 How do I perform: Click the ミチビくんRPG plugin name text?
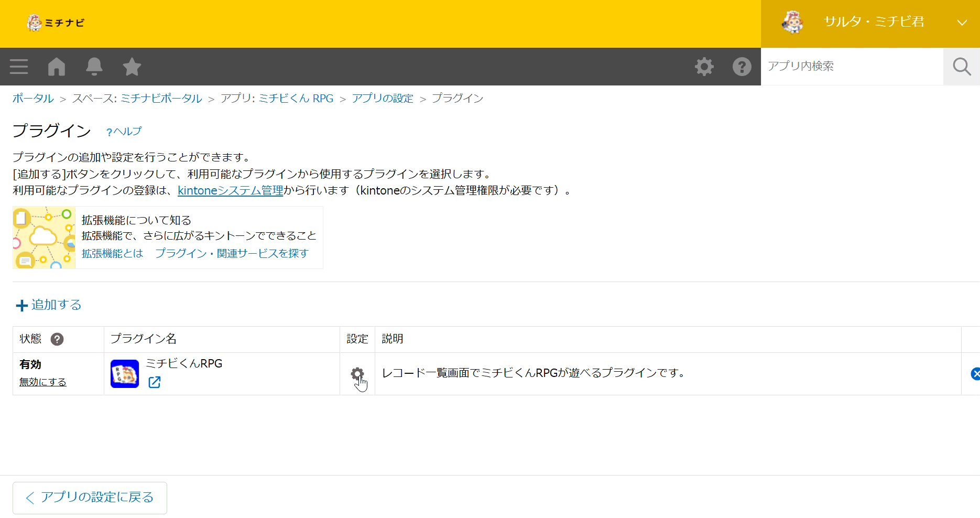(x=184, y=363)
